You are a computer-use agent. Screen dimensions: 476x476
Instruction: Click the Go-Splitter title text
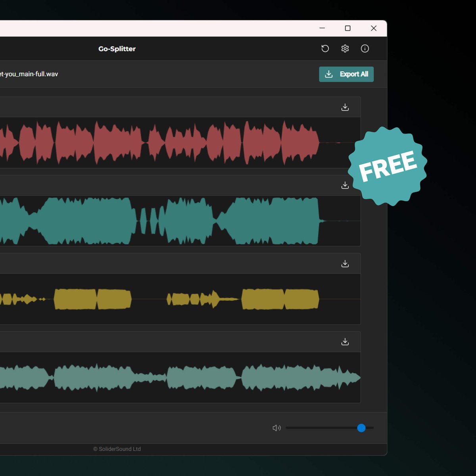point(117,49)
